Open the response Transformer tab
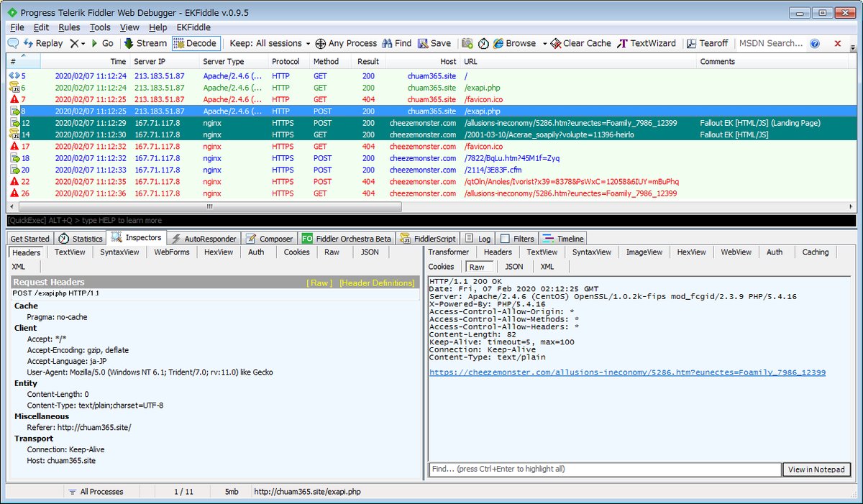Image resolution: width=863 pixels, height=504 pixels. (449, 252)
